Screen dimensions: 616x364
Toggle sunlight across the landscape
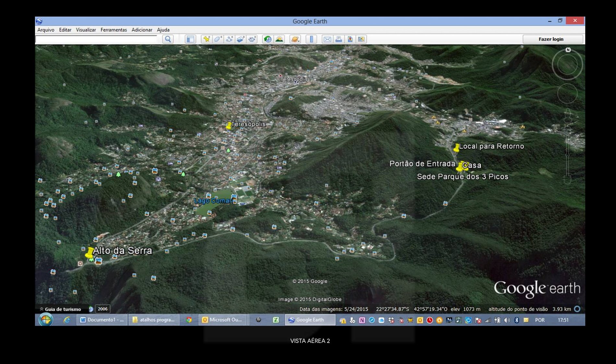click(279, 39)
